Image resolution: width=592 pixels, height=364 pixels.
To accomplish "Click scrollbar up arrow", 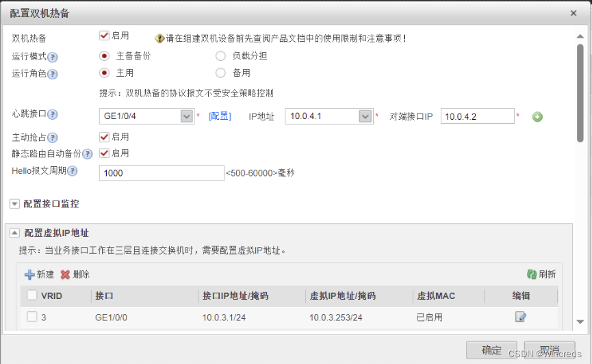I will (580, 36).
